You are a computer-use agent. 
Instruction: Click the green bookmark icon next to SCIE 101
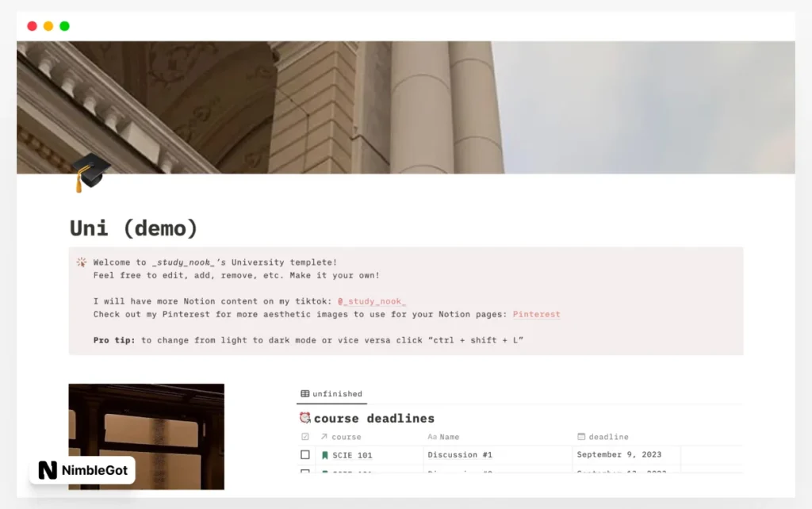pos(324,455)
